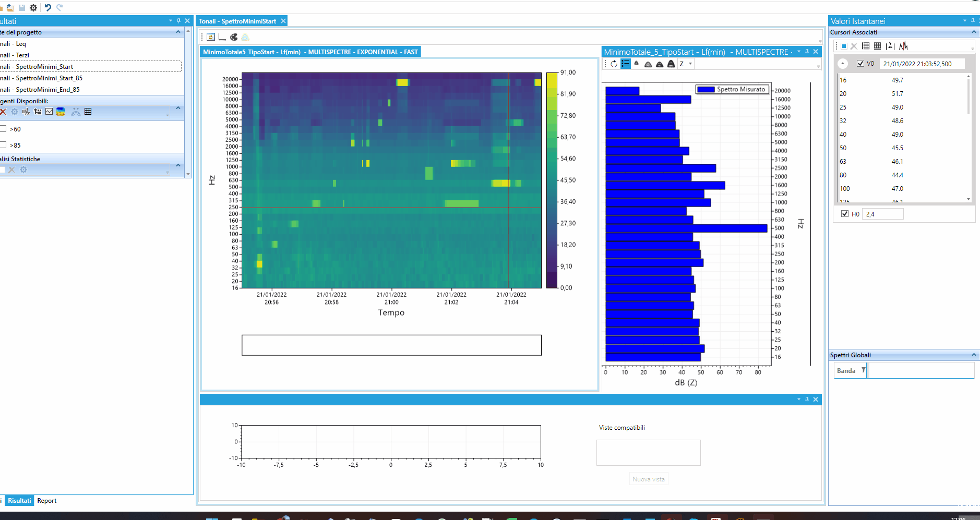This screenshot has width=980, height=520.
Task: Open the settings gear in Agenti Disponibili
Action: [x=15, y=111]
